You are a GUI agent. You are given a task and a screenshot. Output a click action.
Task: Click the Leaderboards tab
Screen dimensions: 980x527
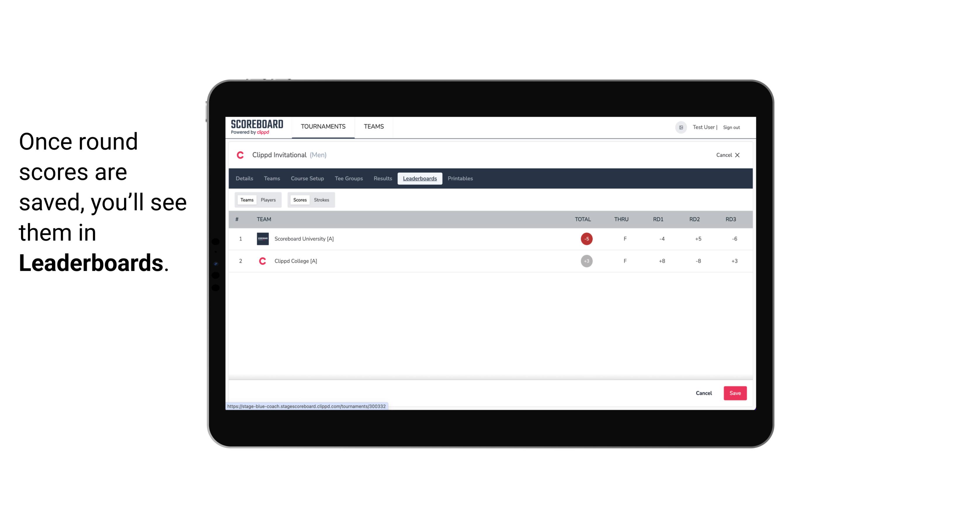coord(420,179)
